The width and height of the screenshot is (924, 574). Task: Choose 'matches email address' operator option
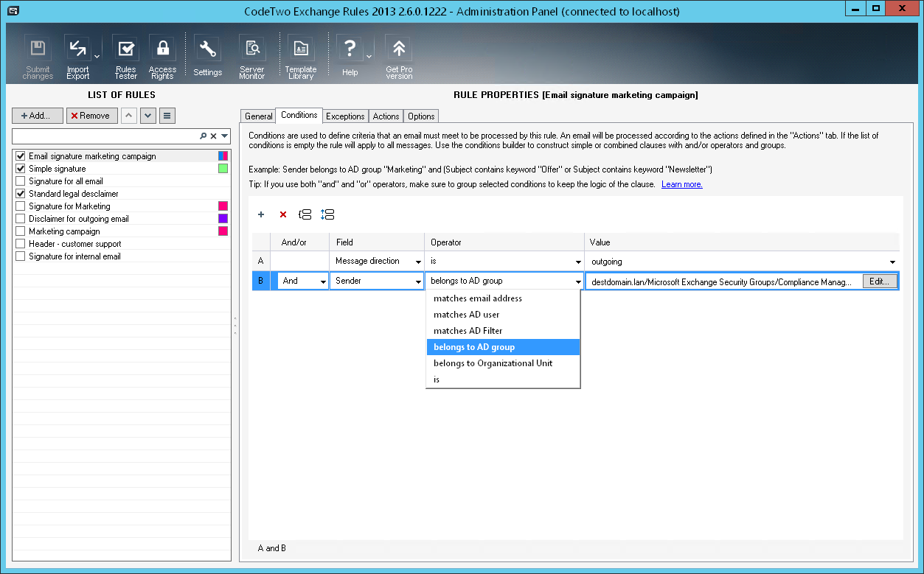[x=503, y=298]
